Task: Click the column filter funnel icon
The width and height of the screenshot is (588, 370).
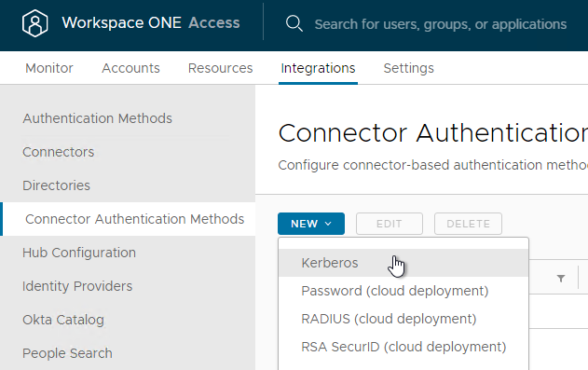Action: tap(561, 278)
